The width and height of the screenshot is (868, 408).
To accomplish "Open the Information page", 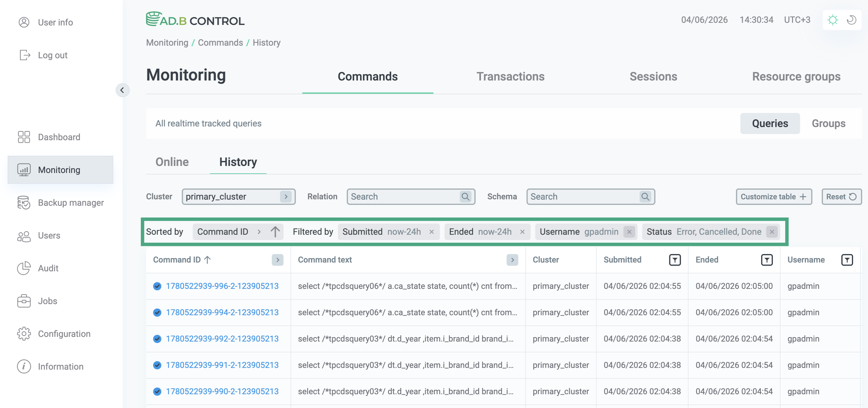I will (x=51, y=366).
